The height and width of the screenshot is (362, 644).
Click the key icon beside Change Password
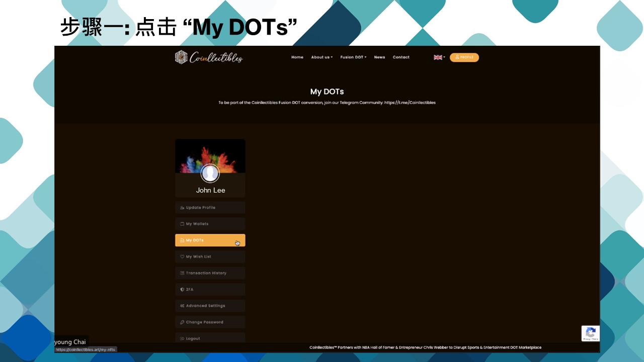tap(182, 322)
